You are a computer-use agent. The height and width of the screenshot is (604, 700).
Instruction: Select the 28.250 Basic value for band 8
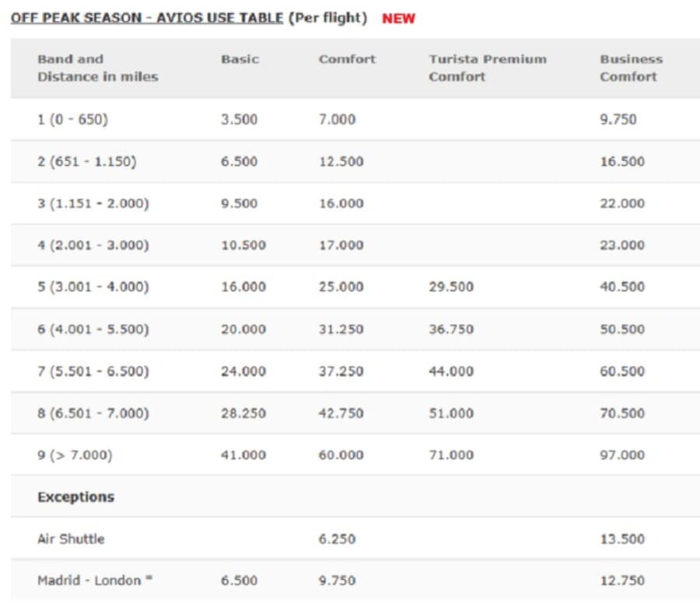tap(243, 413)
